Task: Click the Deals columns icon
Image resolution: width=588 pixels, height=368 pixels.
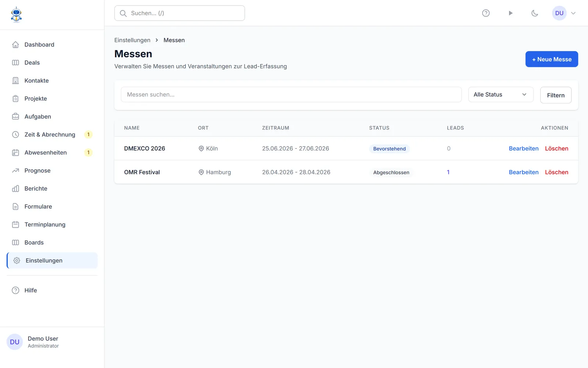Action: pyautogui.click(x=15, y=63)
